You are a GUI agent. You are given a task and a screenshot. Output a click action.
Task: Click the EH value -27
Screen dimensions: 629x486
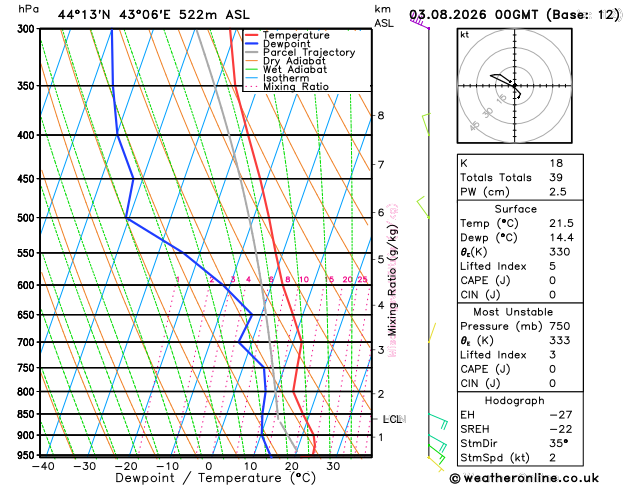click(561, 415)
